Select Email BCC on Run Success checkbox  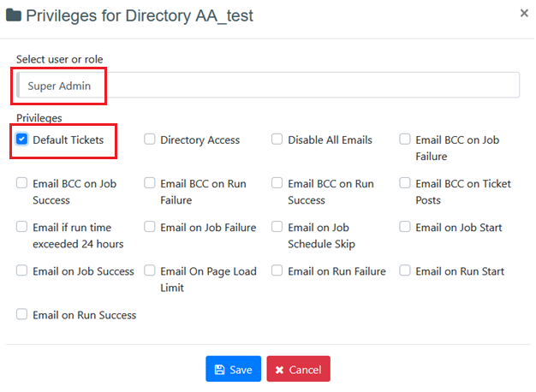(277, 183)
